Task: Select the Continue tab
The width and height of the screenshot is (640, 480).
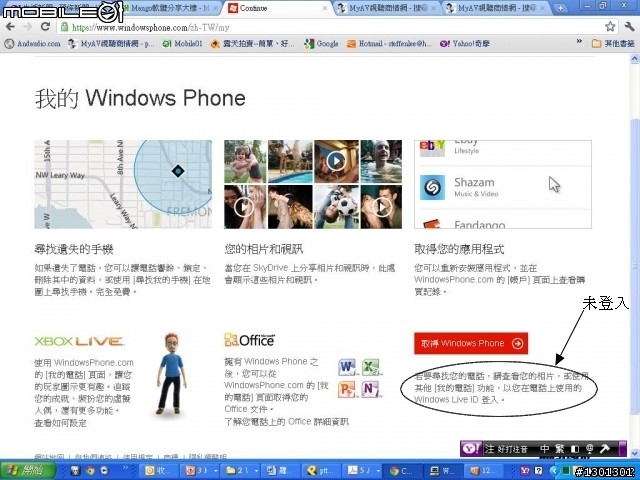Action: 276,8
